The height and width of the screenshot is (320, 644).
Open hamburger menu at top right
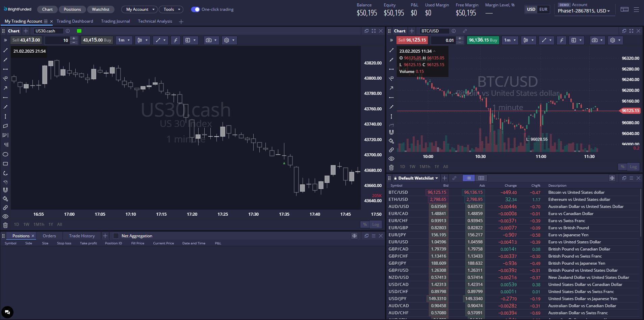click(637, 9)
